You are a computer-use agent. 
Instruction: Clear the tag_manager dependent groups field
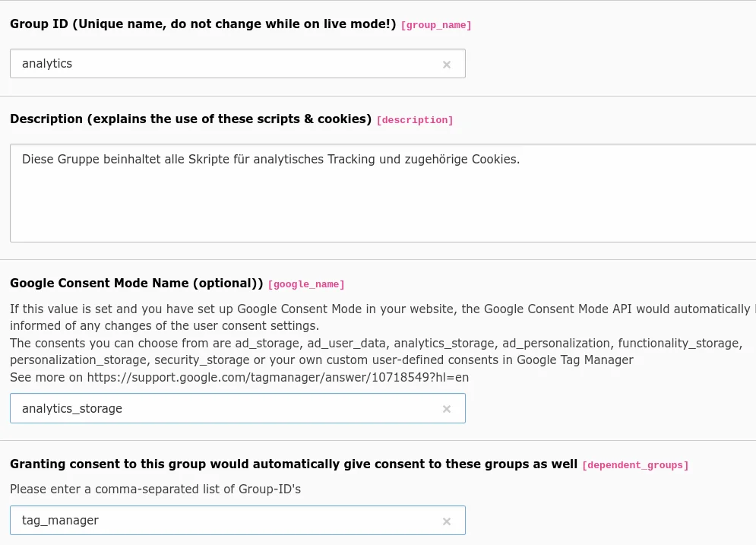447,521
